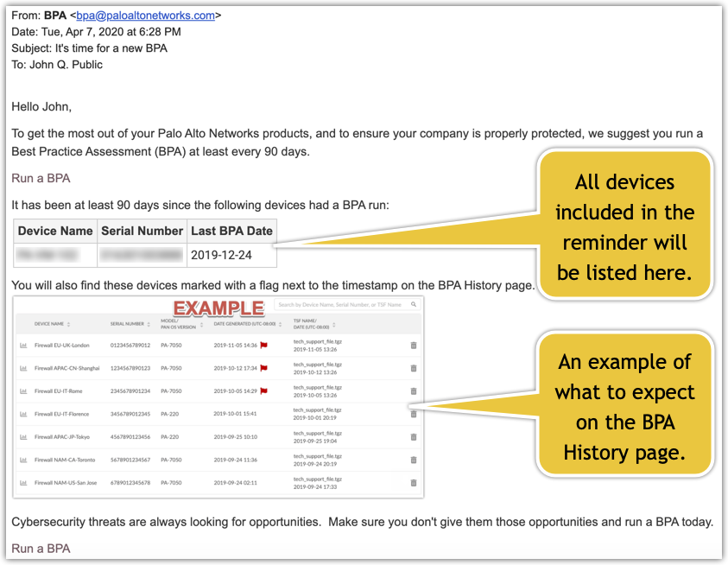Click the report chart icon for Firewall APAC-CN-Shanghai
Screen dimensions: 728x565
coord(23,368)
